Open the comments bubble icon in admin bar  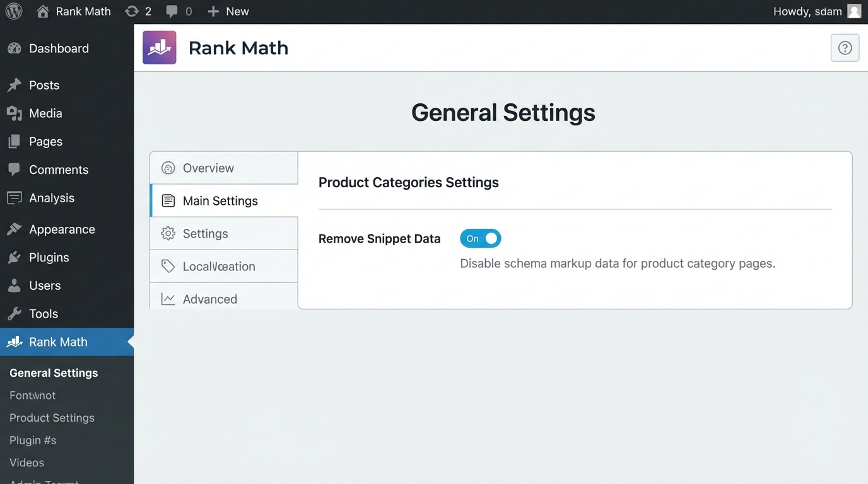click(x=172, y=11)
